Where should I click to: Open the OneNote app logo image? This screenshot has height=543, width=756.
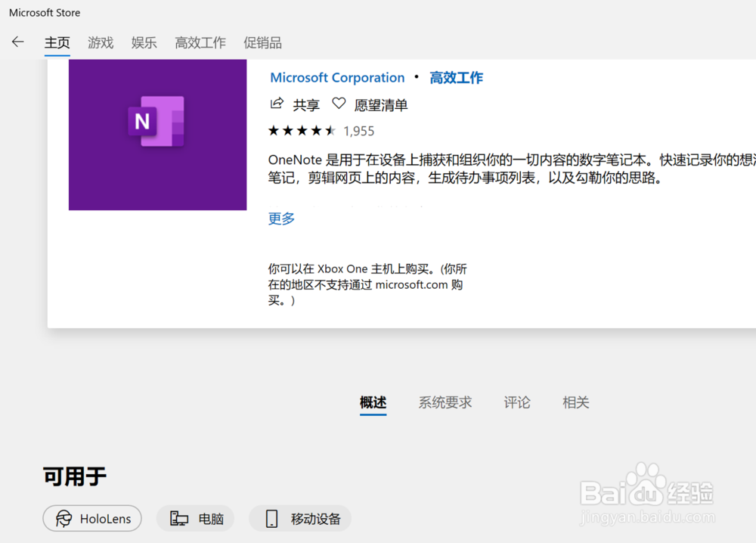click(158, 135)
